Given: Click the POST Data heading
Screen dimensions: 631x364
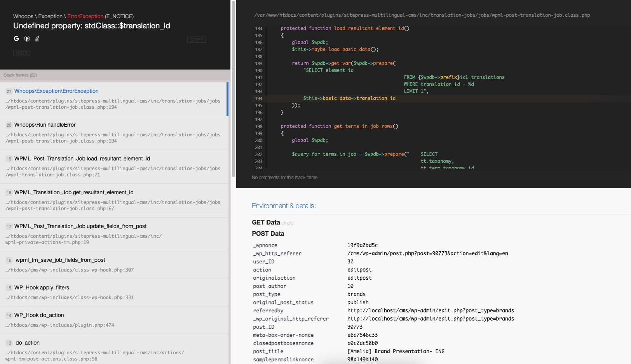Looking at the screenshot, I should point(268,233).
